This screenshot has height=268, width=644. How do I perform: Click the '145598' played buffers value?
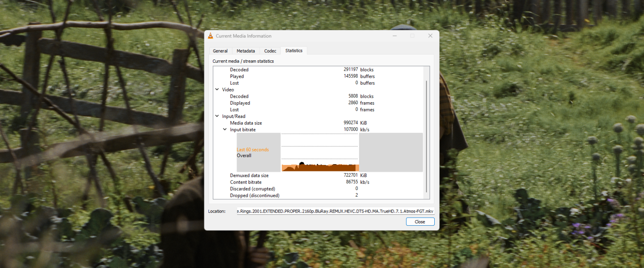[x=351, y=76]
